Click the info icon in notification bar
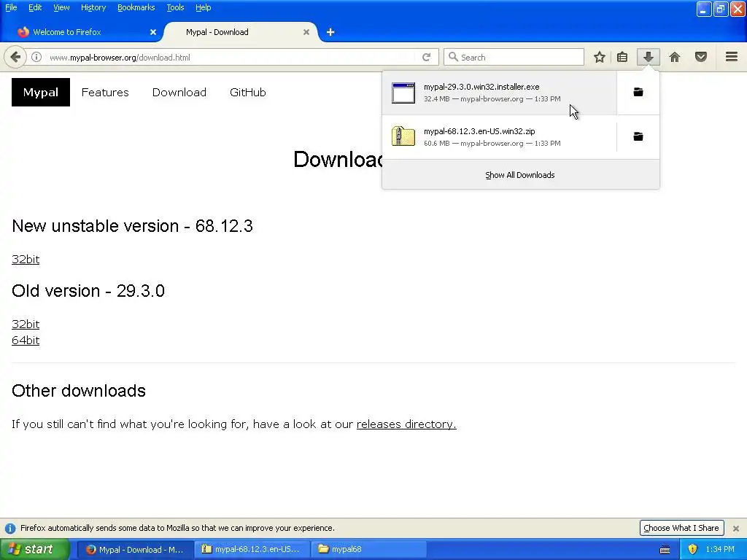Viewport: 747px width, 560px height. (10, 528)
